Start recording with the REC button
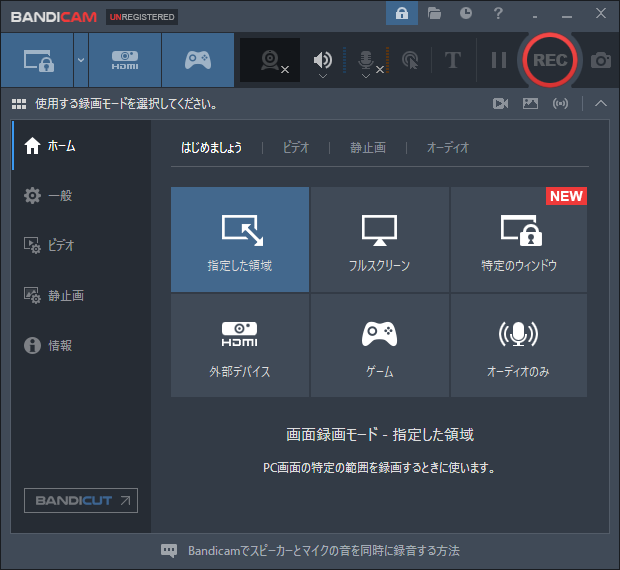 click(550, 60)
